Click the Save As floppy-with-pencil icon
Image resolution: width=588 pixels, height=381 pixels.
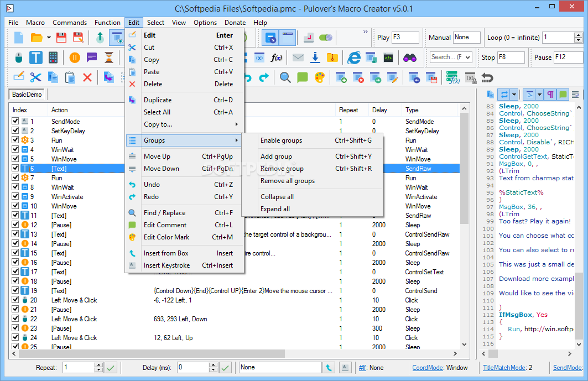(x=78, y=38)
